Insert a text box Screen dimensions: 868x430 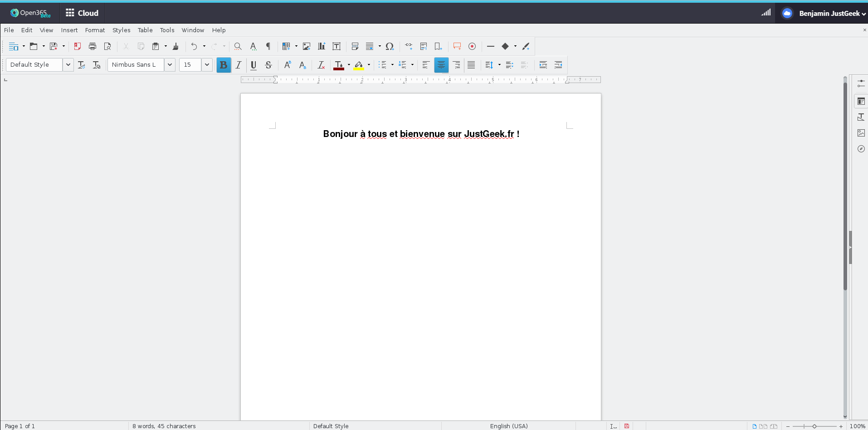tap(336, 46)
